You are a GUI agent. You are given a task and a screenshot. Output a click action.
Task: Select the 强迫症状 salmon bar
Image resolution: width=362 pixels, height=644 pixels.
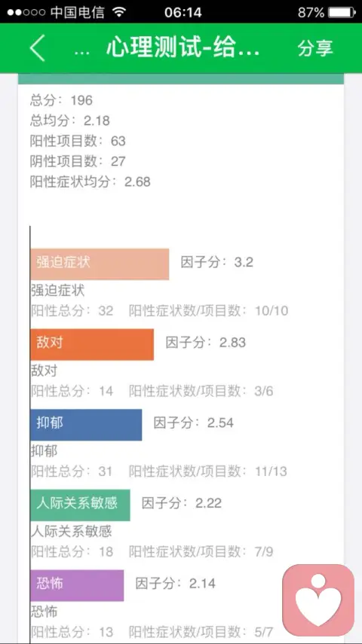coord(100,264)
